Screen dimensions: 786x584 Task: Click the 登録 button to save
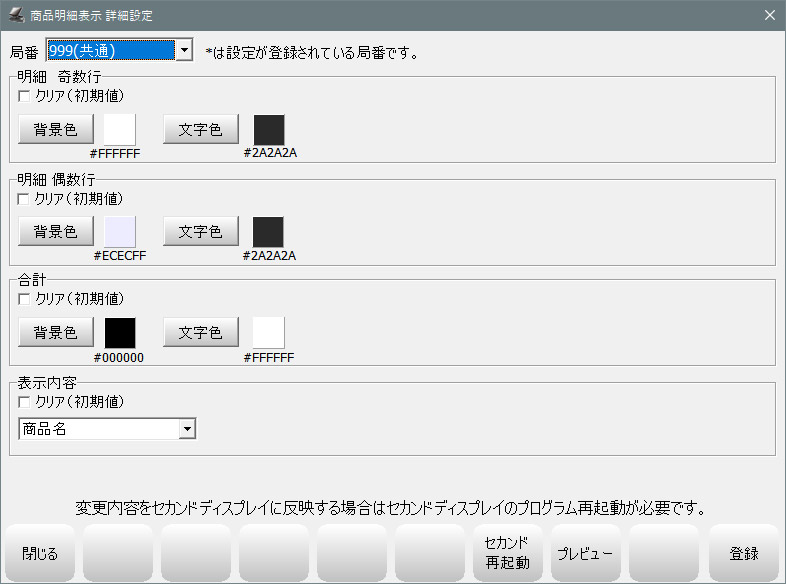(x=743, y=553)
